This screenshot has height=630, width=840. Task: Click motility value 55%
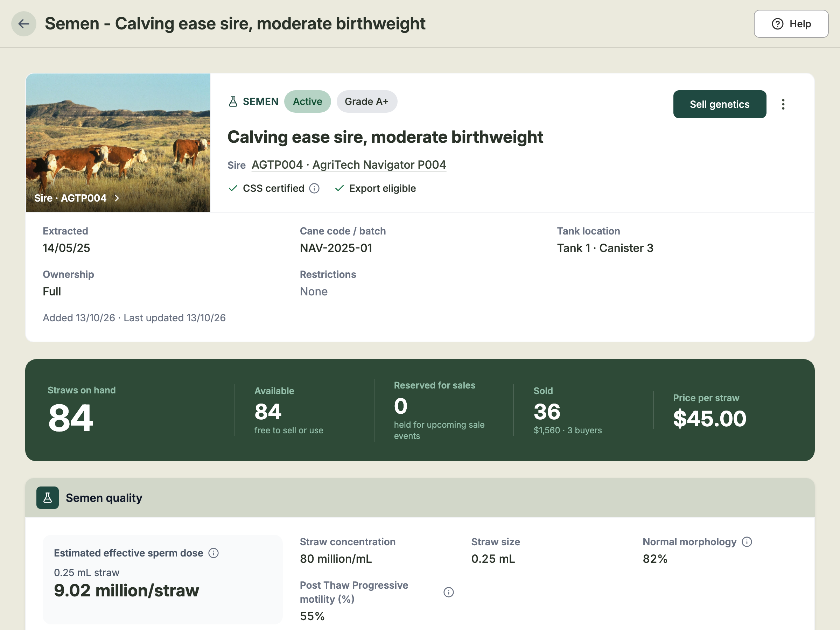(312, 616)
